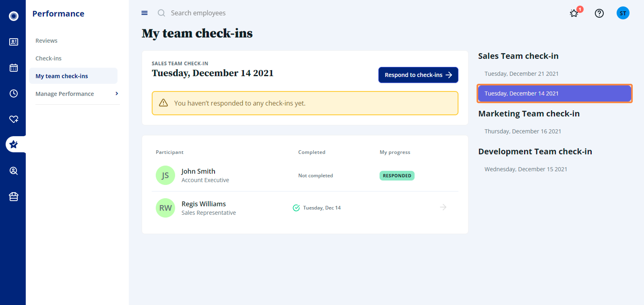
Task: Open the help question mark icon
Action: [599, 13]
